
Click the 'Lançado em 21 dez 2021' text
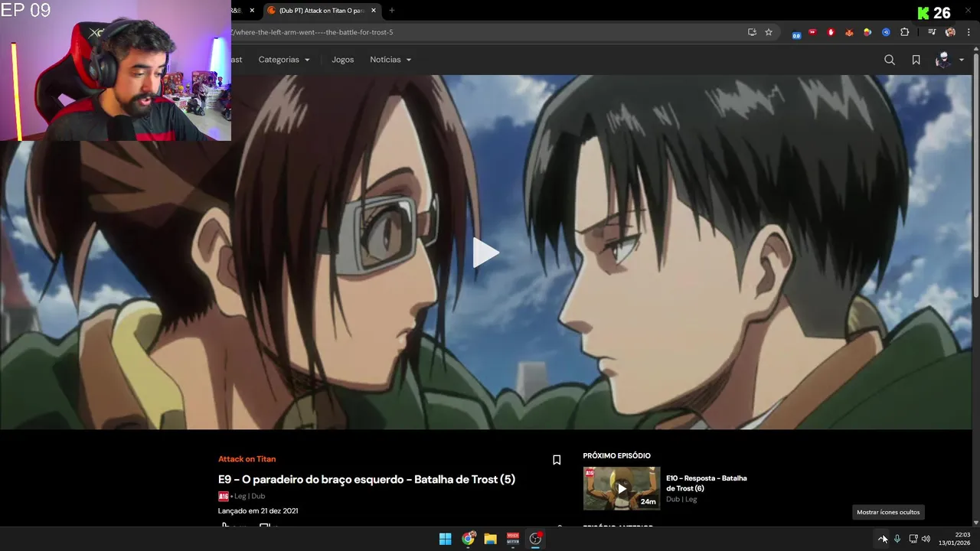coord(258,510)
